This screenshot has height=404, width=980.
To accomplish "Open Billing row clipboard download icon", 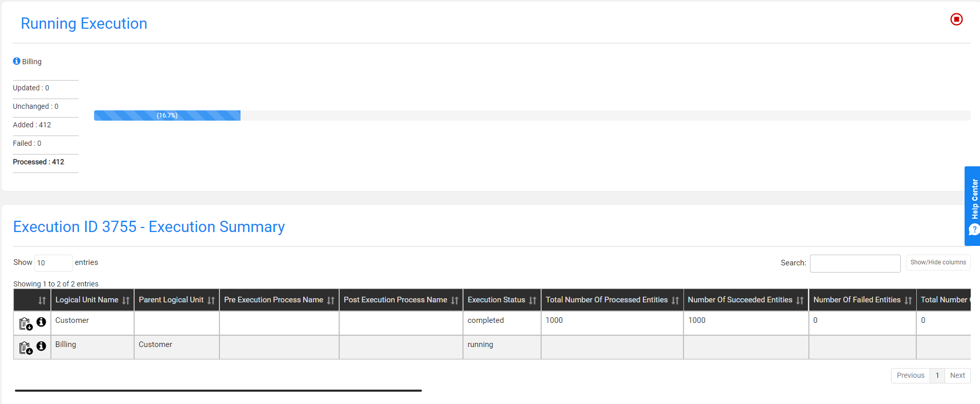I will click(25, 348).
